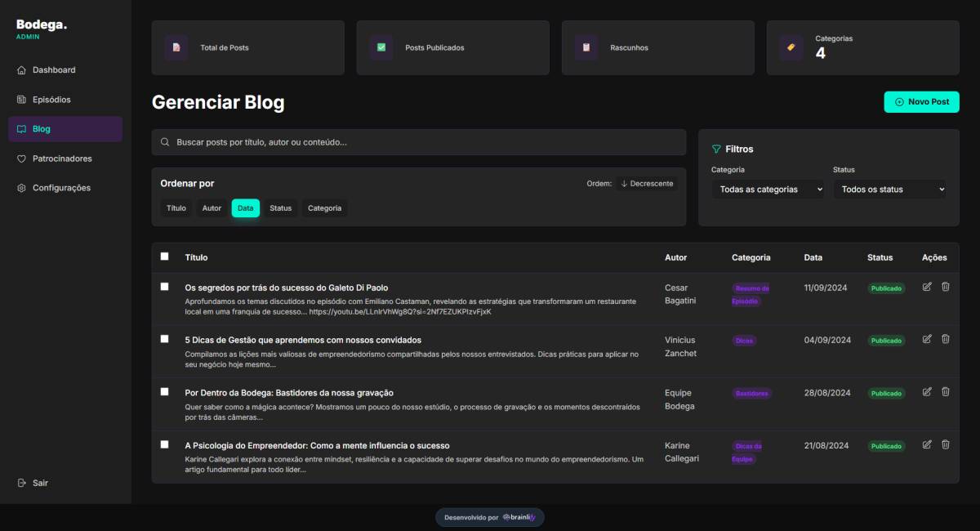This screenshot has height=531, width=980.
Task: Click Publicado badge for 21/08/2024 post
Action: [886, 446]
